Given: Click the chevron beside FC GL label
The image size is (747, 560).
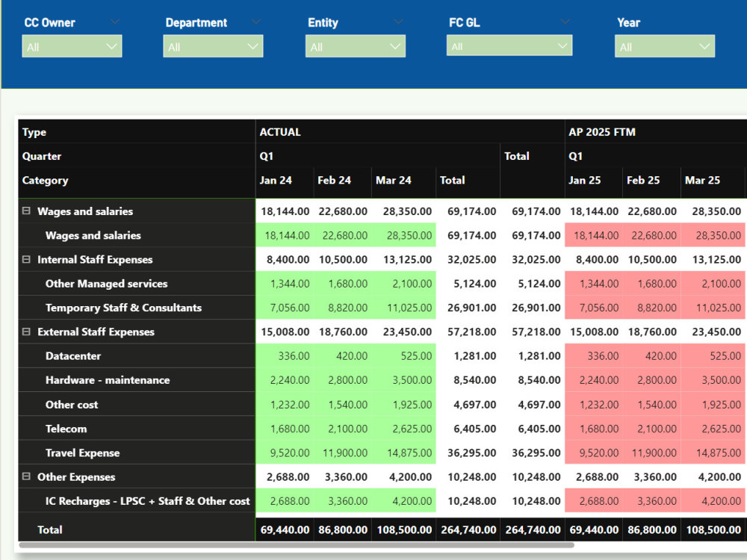Looking at the screenshot, I should [565, 22].
